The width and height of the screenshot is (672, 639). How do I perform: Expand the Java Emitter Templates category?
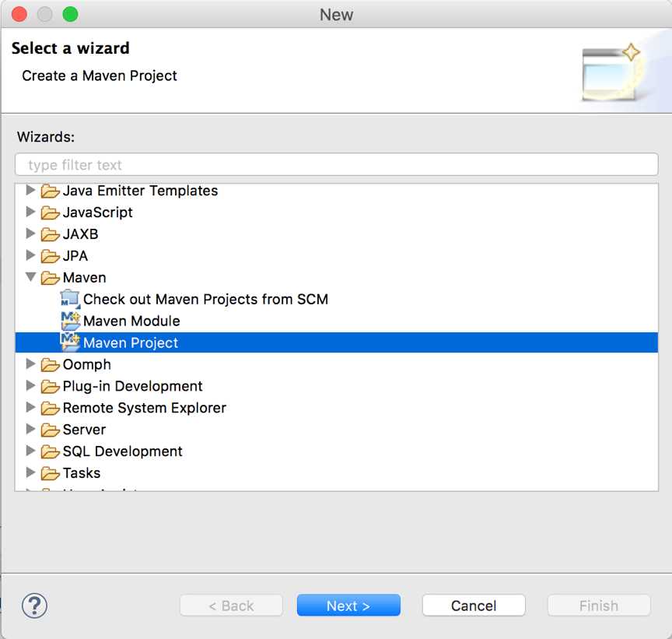[x=31, y=190]
